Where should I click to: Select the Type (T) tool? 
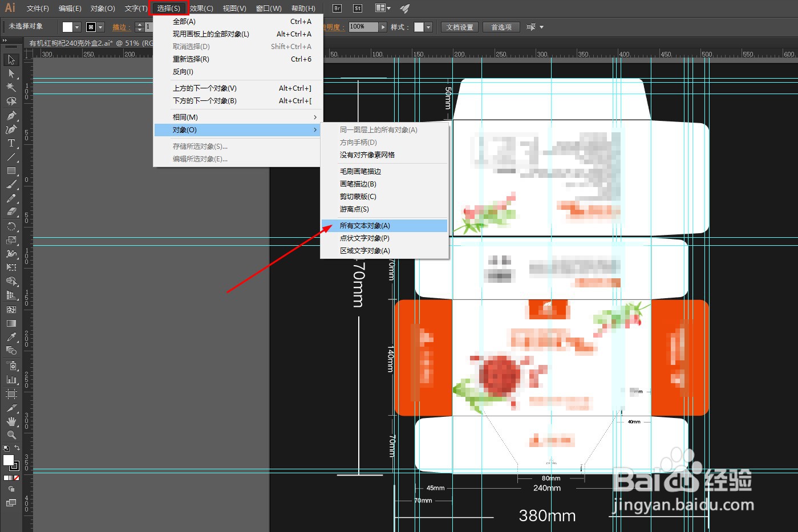point(11,143)
